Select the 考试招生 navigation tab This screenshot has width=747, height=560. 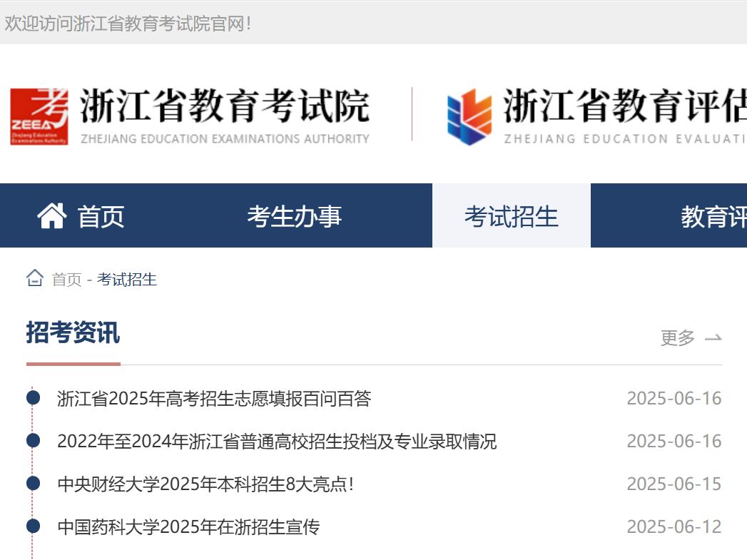pyautogui.click(x=511, y=215)
